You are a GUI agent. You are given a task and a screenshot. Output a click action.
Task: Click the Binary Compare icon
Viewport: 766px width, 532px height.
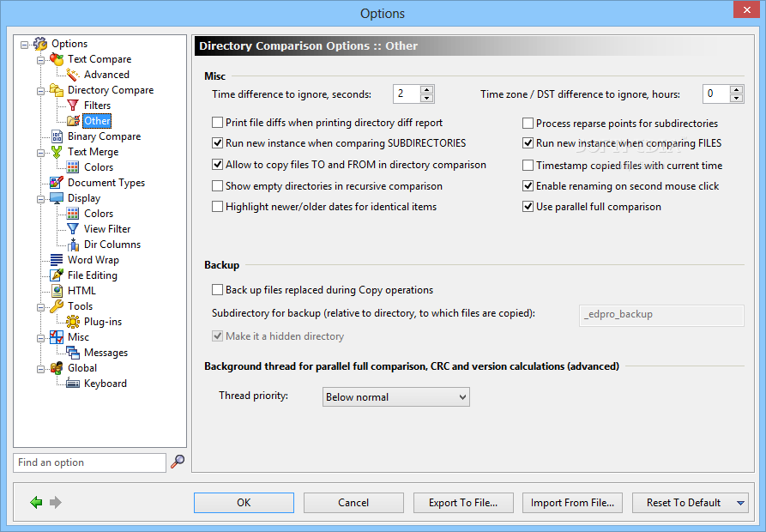pyautogui.click(x=57, y=136)
